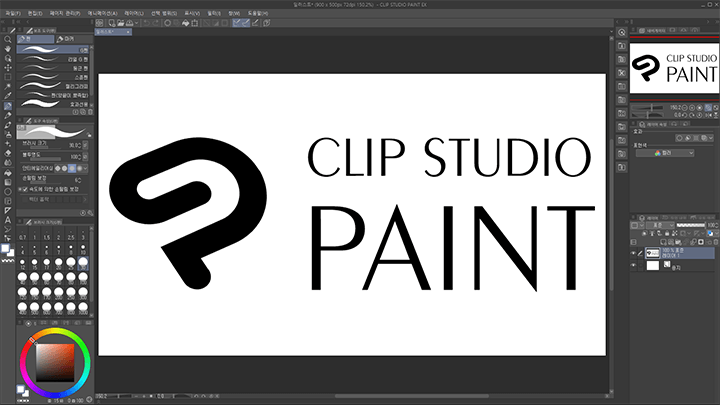Click the Redo arrow icon

tap(156, 22)
